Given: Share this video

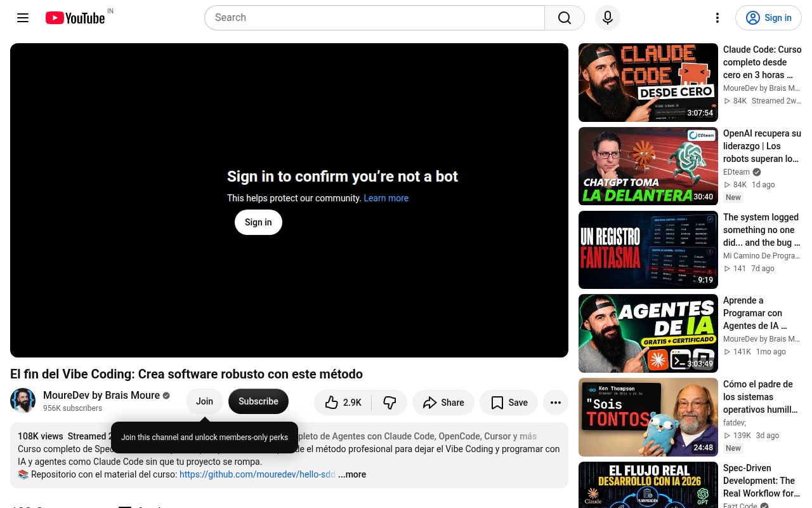Looking at the screenshot, I should pos(443,403).
